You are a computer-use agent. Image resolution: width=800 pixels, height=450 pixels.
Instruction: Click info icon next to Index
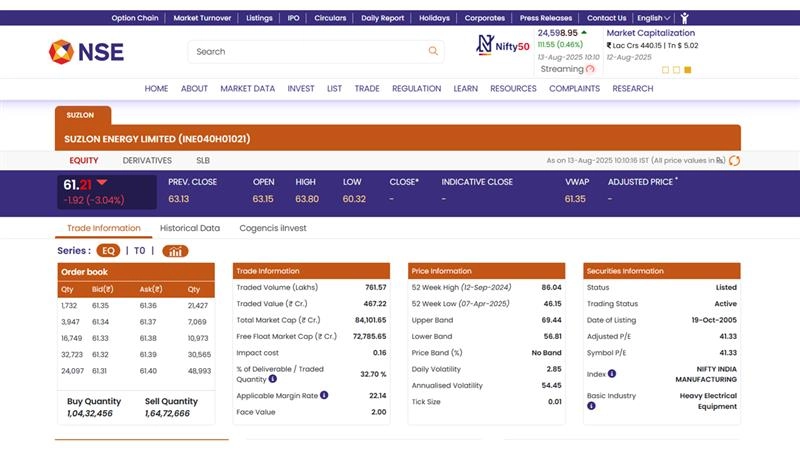[612, 374]
